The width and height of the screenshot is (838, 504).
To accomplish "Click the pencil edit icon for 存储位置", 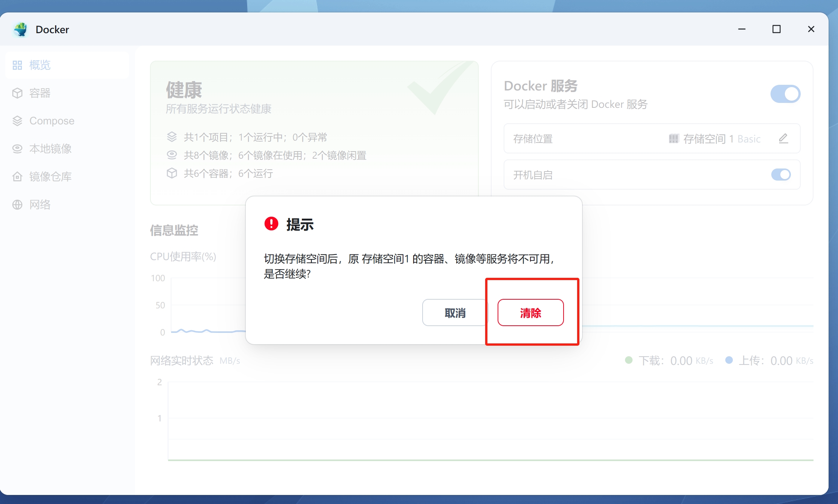I will (783, 138).
